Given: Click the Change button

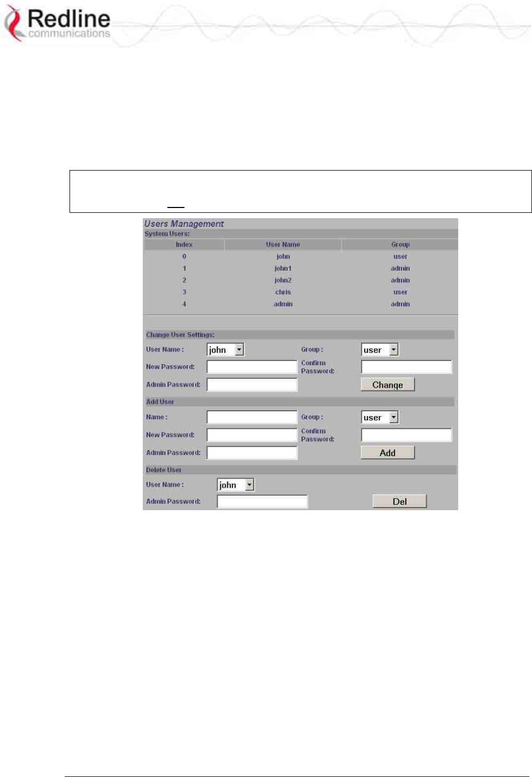Looking at the screenshot, I should pos(388,384).
